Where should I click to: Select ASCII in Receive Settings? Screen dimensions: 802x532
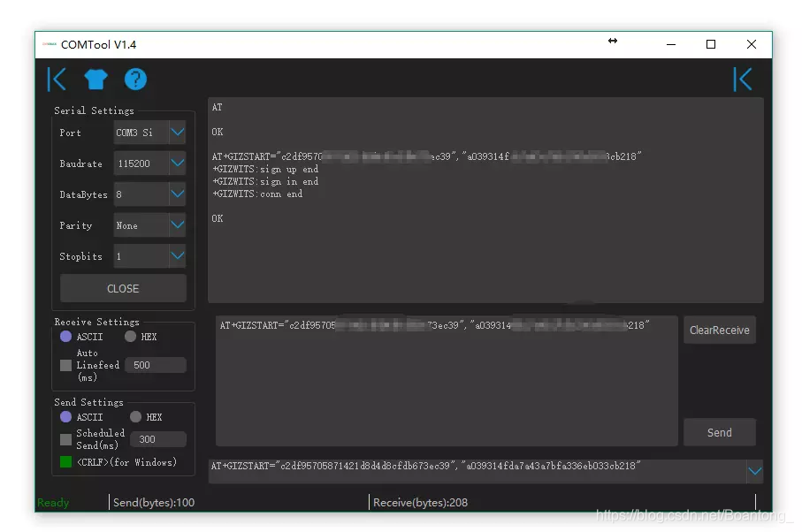coord(65,337)
